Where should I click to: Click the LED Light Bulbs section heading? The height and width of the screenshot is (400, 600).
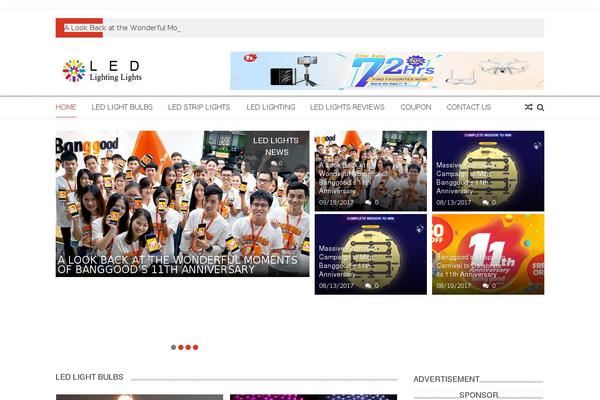[x=90, y=377]
